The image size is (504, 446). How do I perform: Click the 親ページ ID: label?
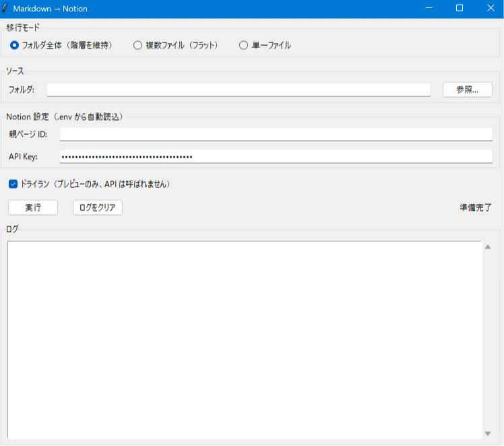pyautogui.click(x=28, y=134)
